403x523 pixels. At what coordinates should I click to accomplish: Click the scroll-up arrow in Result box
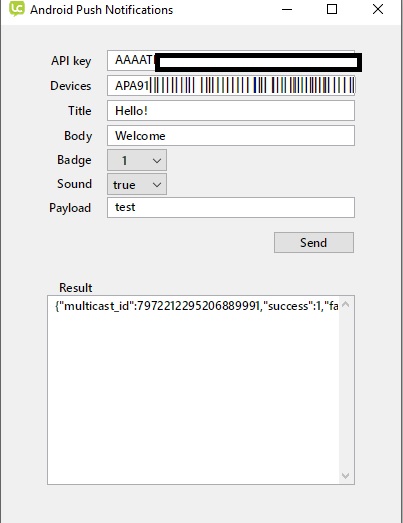coord(346,304)
